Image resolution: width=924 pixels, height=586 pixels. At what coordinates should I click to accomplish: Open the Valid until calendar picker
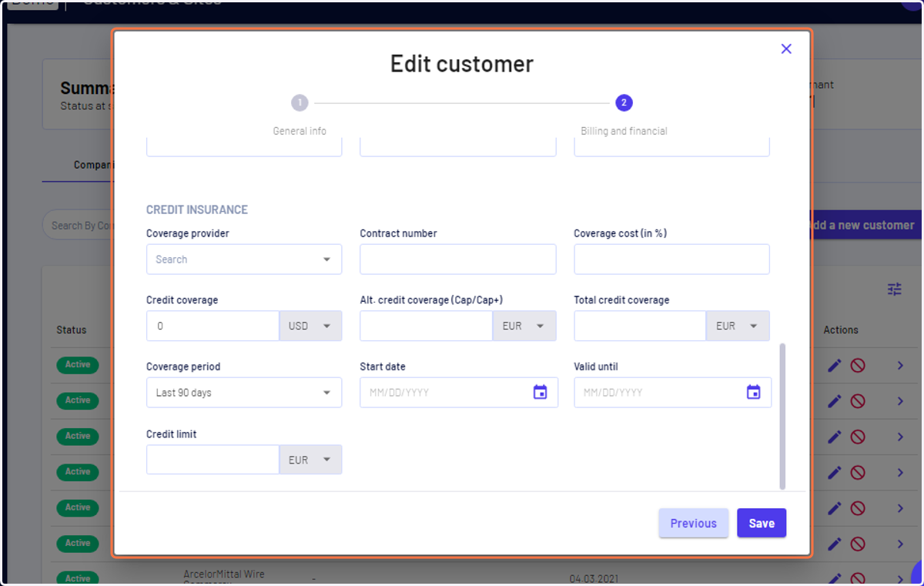click(754, 392)
